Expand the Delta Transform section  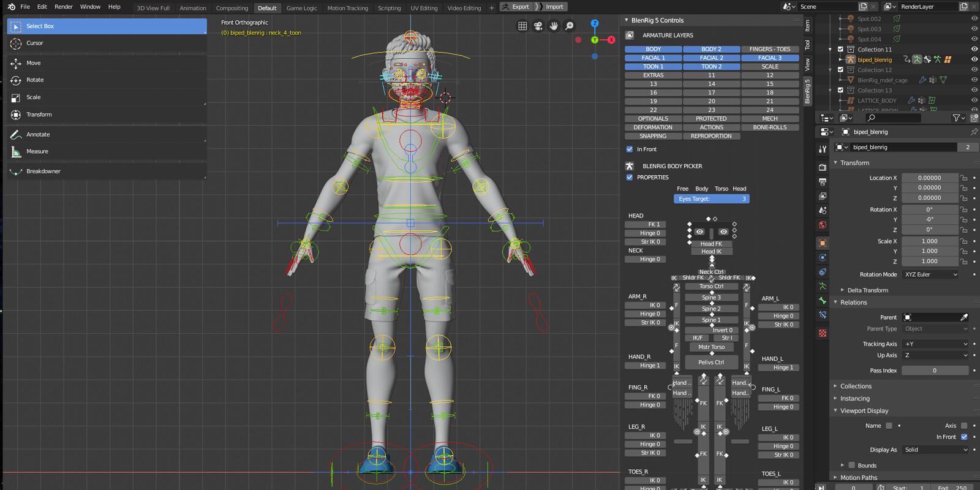pos(867,290)
